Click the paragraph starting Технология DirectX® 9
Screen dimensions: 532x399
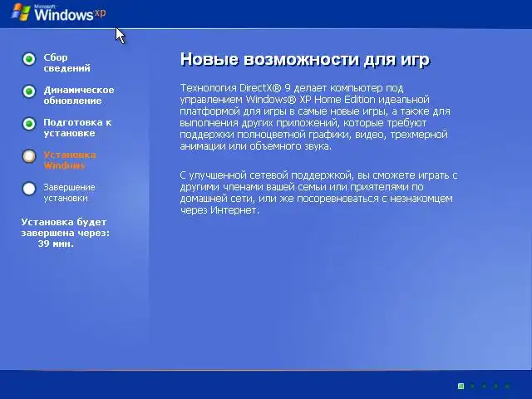coord(315,117)
